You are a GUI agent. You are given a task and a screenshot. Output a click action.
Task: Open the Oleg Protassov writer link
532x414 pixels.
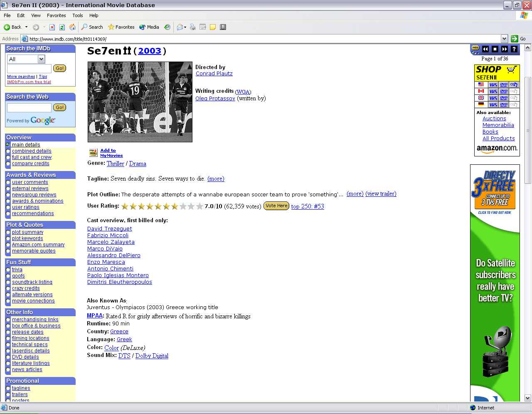[215, 99]
